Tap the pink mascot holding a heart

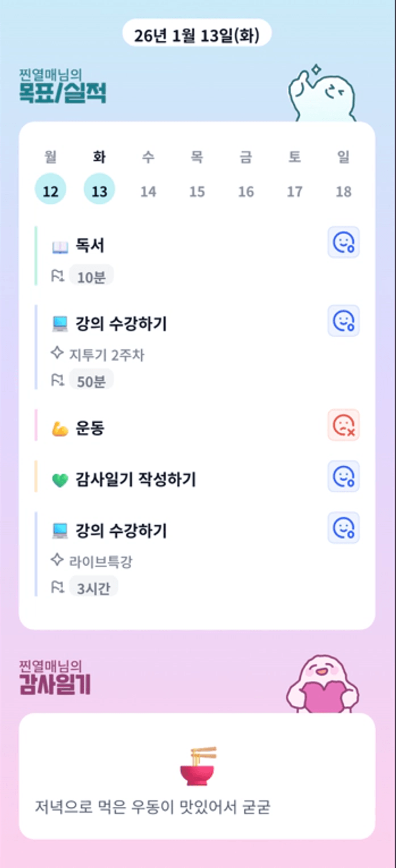(322, 685)
